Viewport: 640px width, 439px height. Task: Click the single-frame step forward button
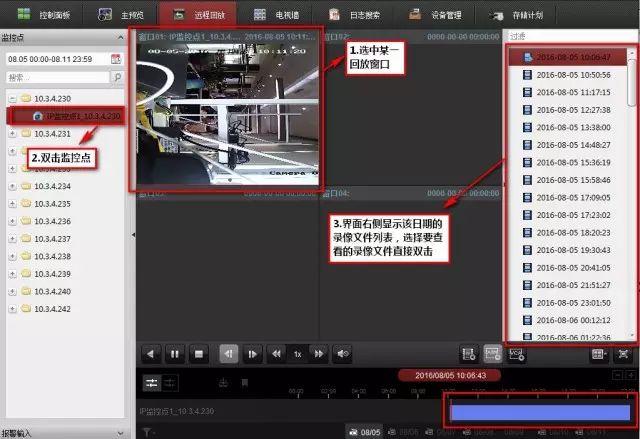pos(252,353)
